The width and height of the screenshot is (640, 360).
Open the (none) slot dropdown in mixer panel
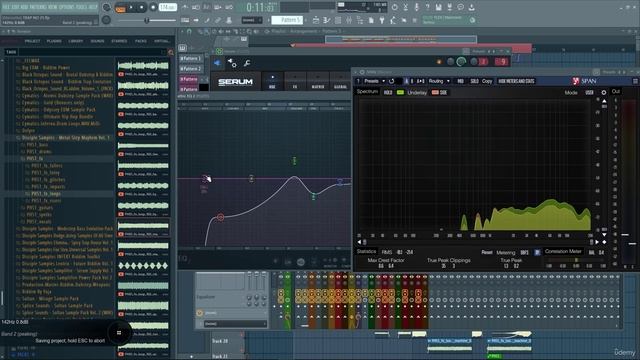(x=235, y=324)
